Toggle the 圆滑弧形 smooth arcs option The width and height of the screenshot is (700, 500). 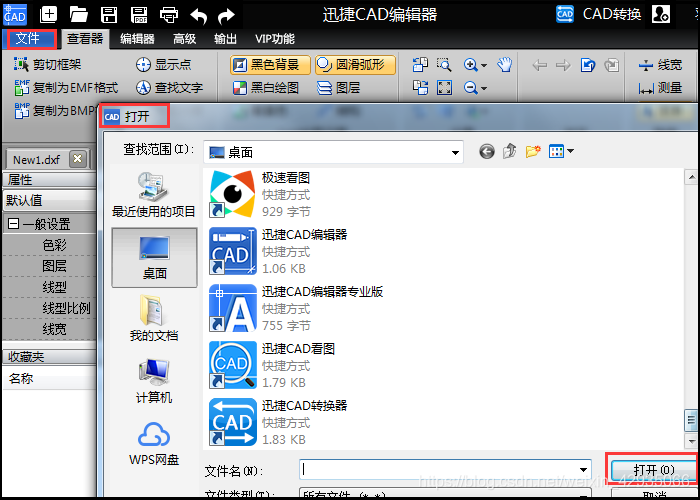coord(355,65)
